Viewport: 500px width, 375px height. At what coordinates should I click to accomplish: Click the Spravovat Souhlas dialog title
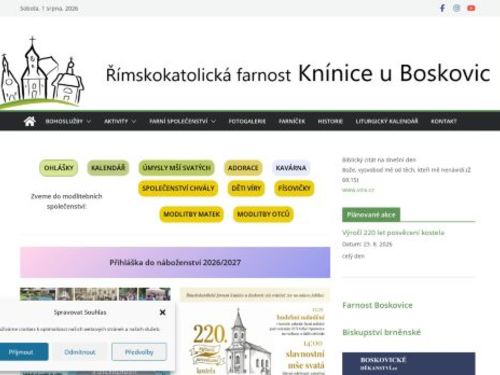[x=80, y=312]
